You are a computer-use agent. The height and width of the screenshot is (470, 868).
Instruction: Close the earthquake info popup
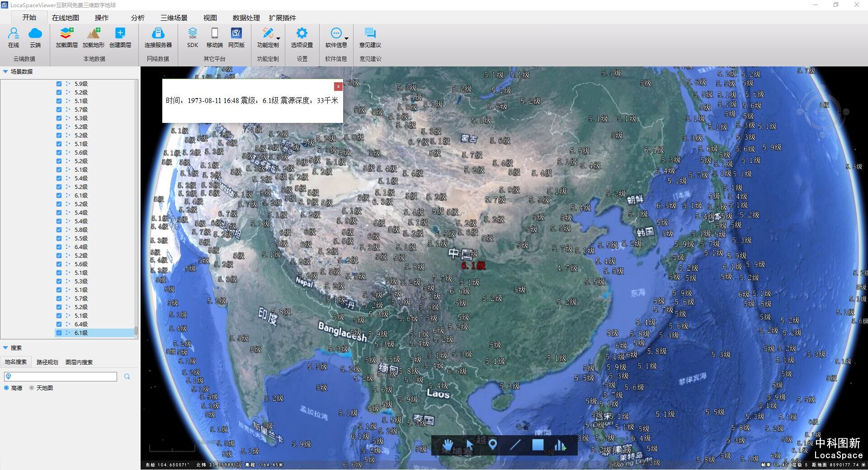338,86
